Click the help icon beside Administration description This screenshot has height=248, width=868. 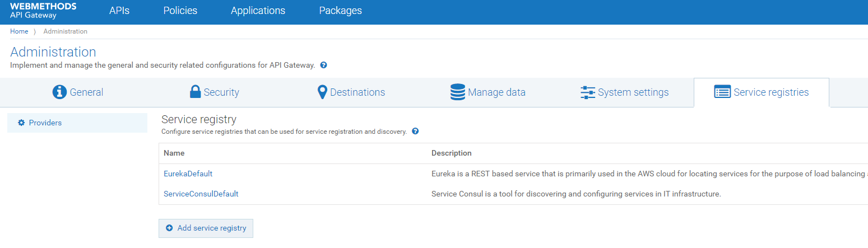[x=323, y=65]
